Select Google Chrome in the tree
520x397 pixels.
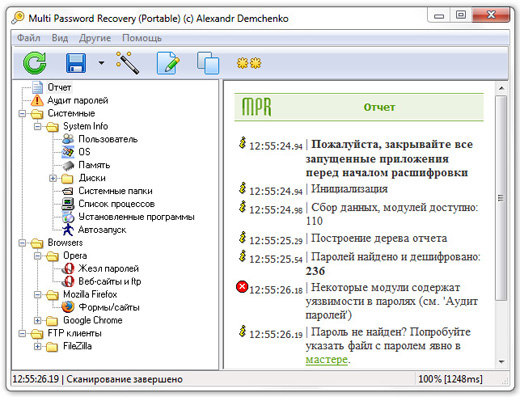[x=93, y=320]
